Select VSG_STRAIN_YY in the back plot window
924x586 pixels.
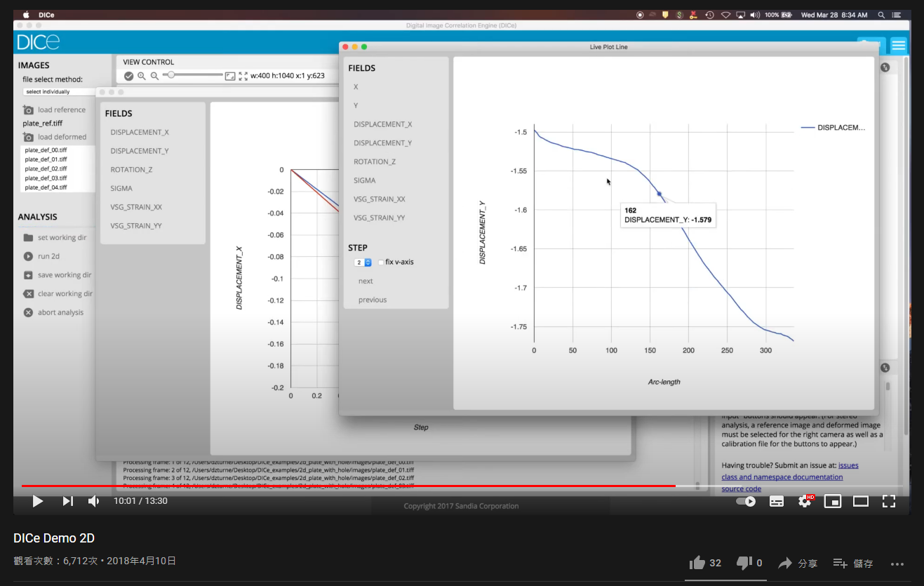point(136,226)
